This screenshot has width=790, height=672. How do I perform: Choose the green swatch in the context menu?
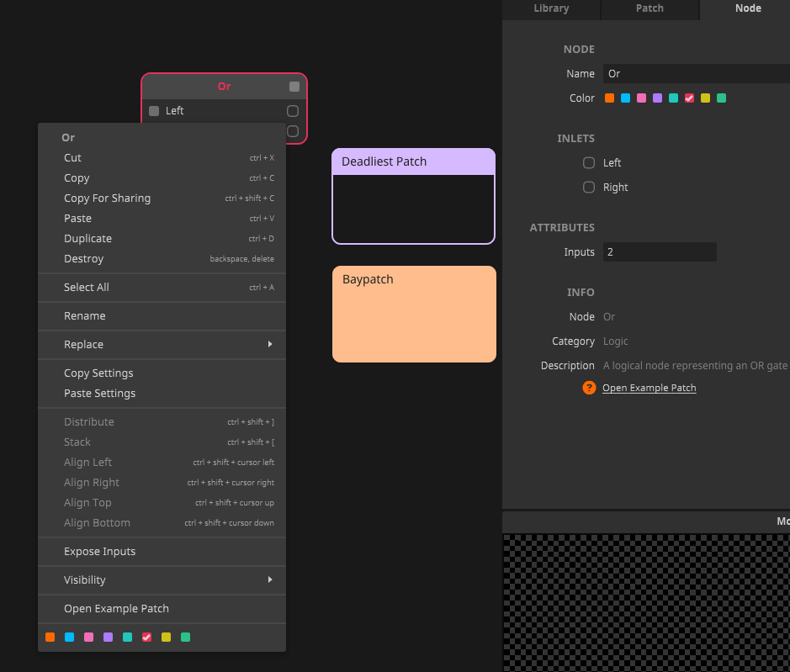185,638
